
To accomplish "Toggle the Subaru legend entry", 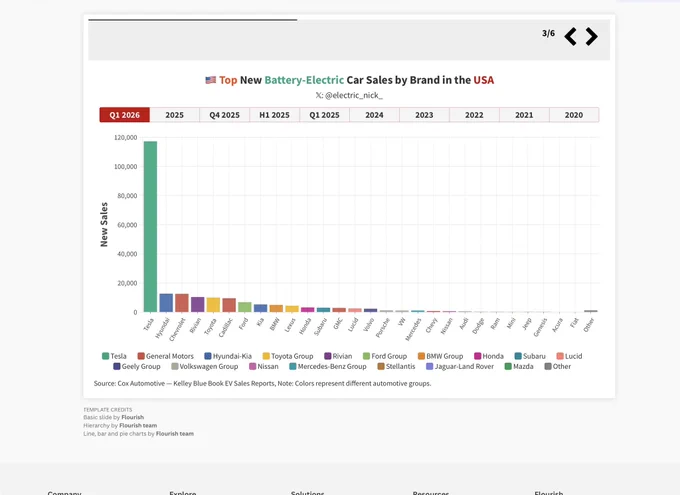I will pos(530,356).
